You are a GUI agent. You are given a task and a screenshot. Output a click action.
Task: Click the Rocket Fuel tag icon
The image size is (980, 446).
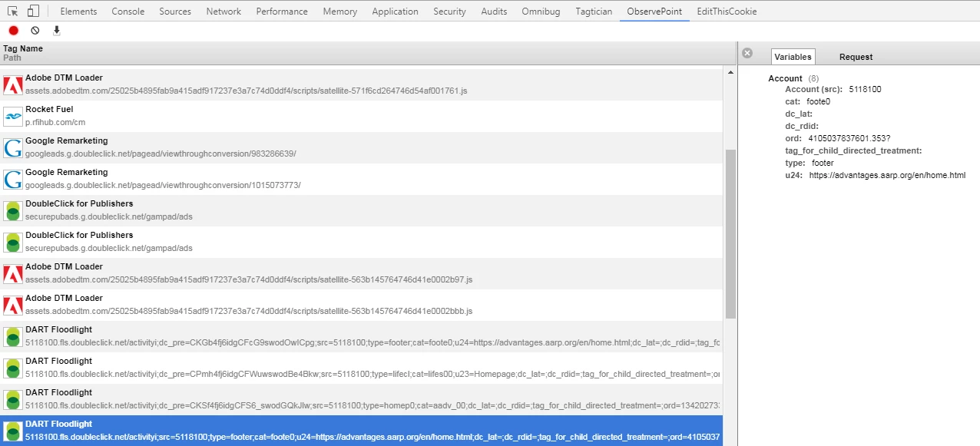click(x=12, y=116)
